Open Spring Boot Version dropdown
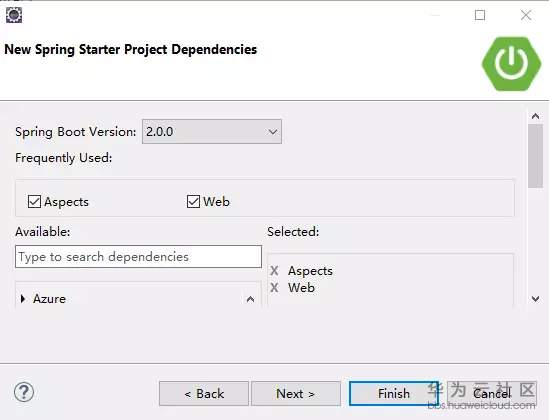 click(x=212, y=132)
